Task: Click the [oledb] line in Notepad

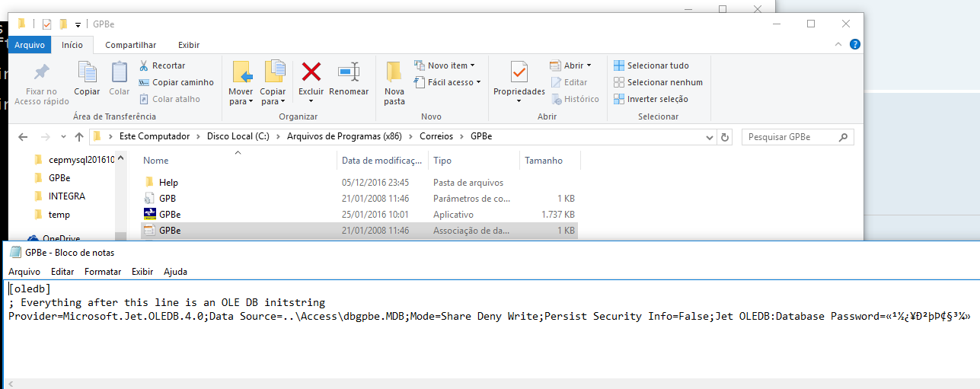Action: 30,289
